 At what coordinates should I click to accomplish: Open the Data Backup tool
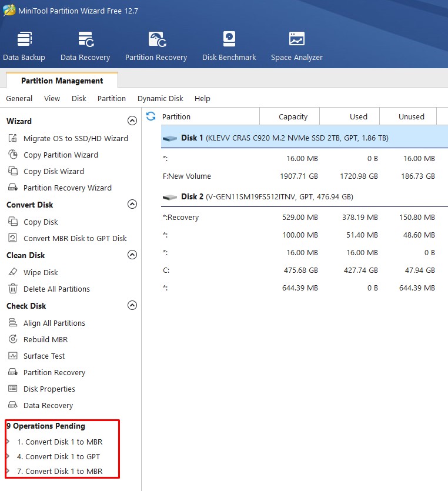point(24,46)
